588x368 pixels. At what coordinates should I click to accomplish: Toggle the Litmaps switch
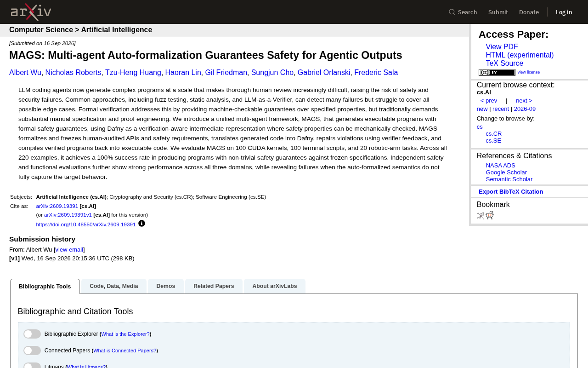tap(32, 366)
